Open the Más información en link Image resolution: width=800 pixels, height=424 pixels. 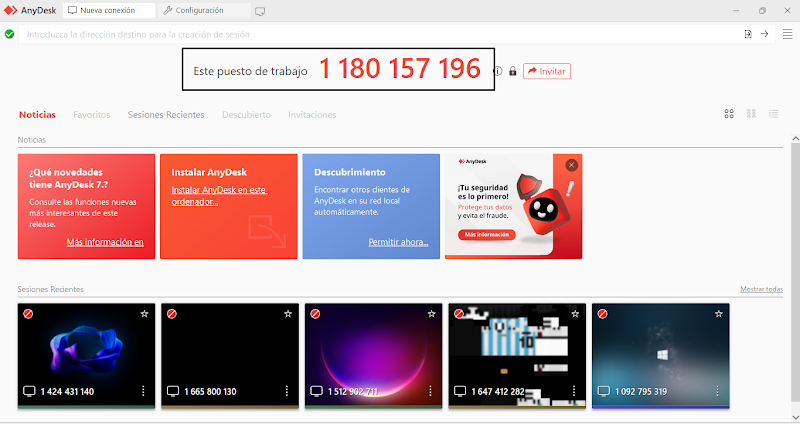click(x=105, y=242)
